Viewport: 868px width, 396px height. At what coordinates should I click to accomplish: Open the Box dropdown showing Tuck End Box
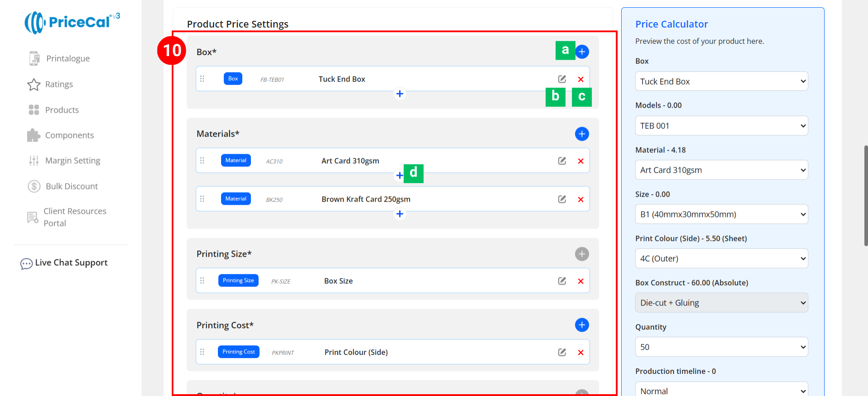(721, 81)
